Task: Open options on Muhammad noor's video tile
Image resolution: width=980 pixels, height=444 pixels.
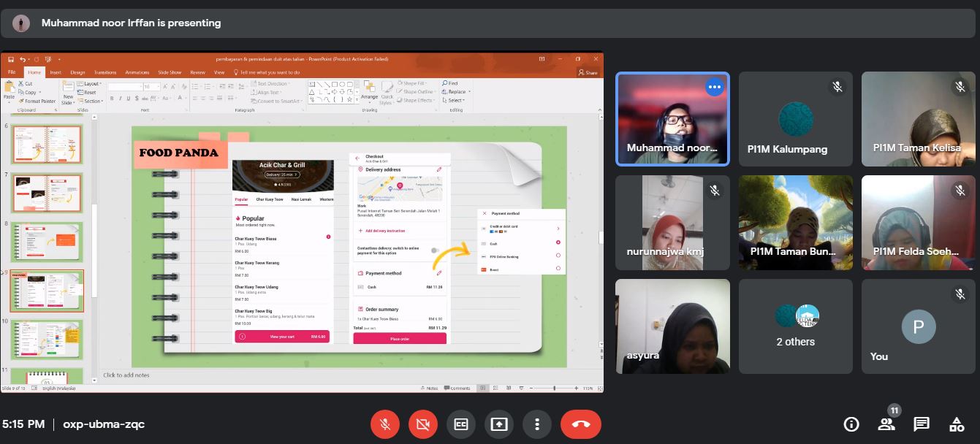Action: tap(715, 87)
